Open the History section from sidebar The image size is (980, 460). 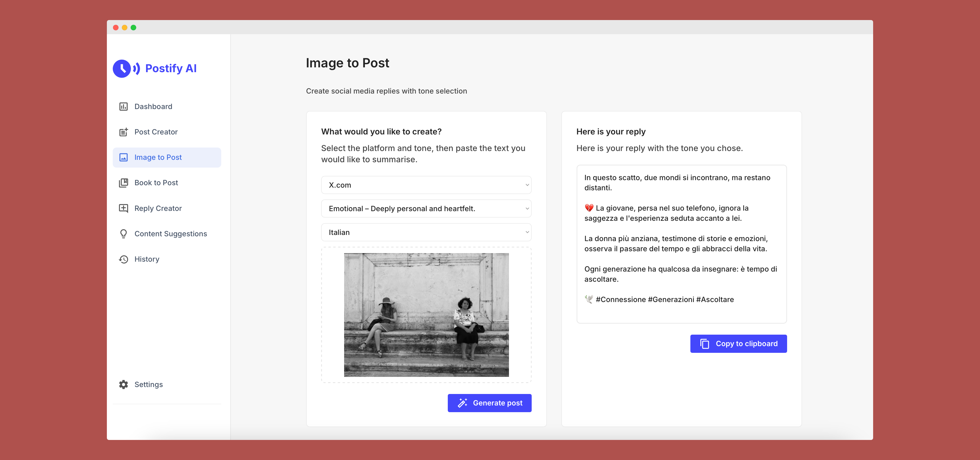[x=147, y=259]
